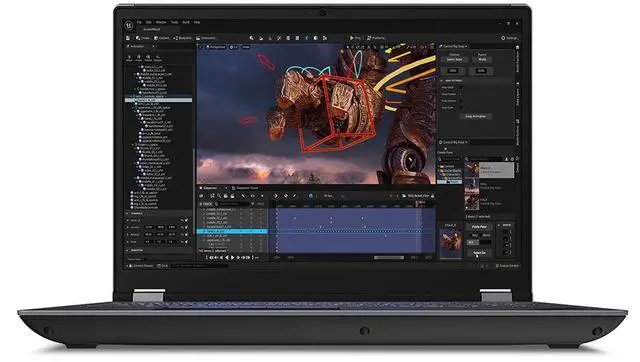
Task: Open the Blueprints dropdown in main toolbar
Action: coord(182,38)
